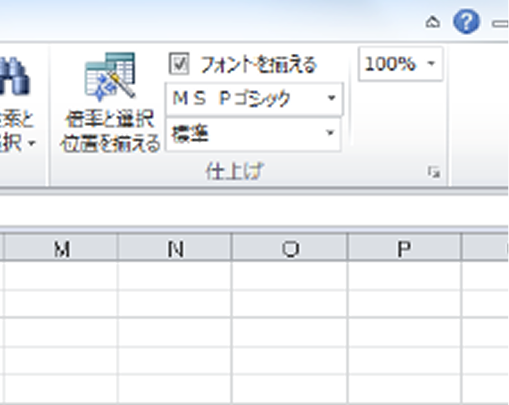
Task: Click the first cell under column O
Action: pos(290,275)
